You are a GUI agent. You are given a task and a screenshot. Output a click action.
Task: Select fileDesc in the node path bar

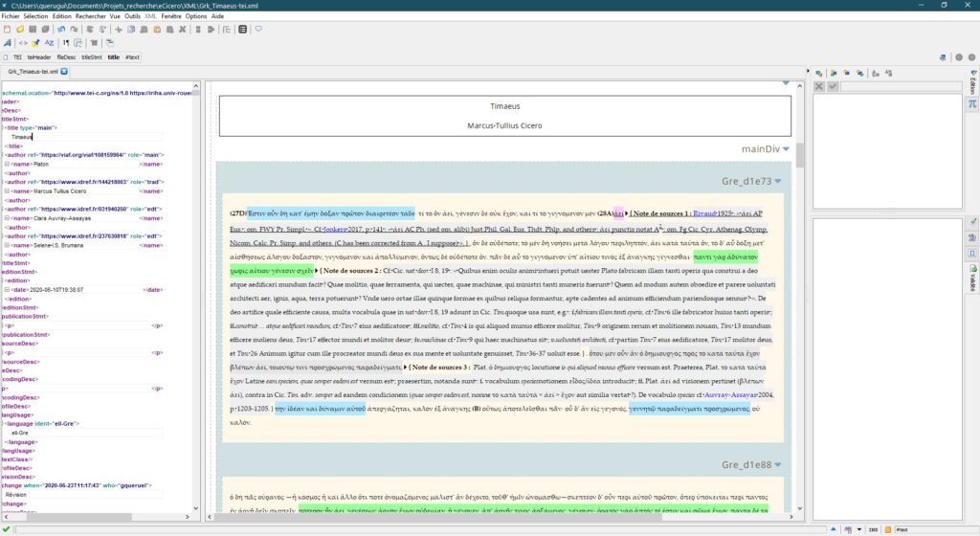pyautogui.click(x=66, y=57)
